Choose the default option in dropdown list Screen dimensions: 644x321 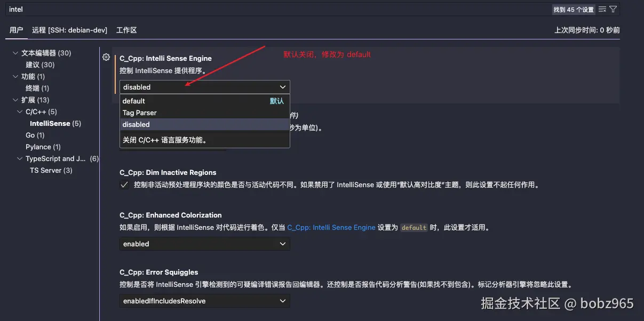pyautogui.click(x=205, y=101)
